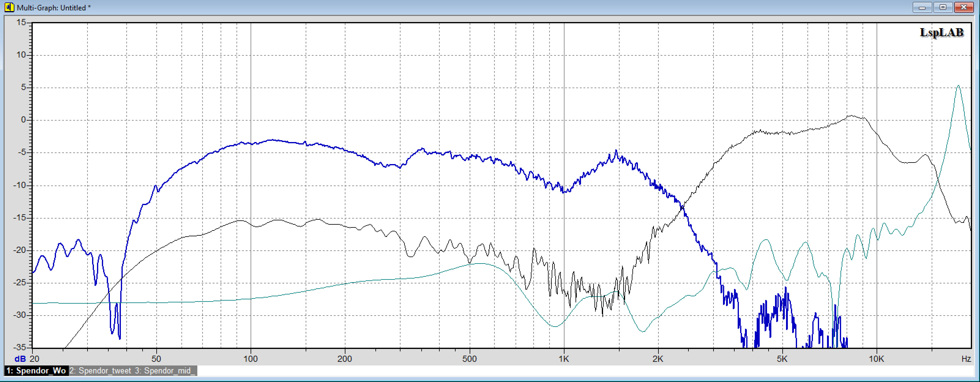Click the dB axis unit label
This screenshot has width=980, height=382.
[x=20, y=359]
